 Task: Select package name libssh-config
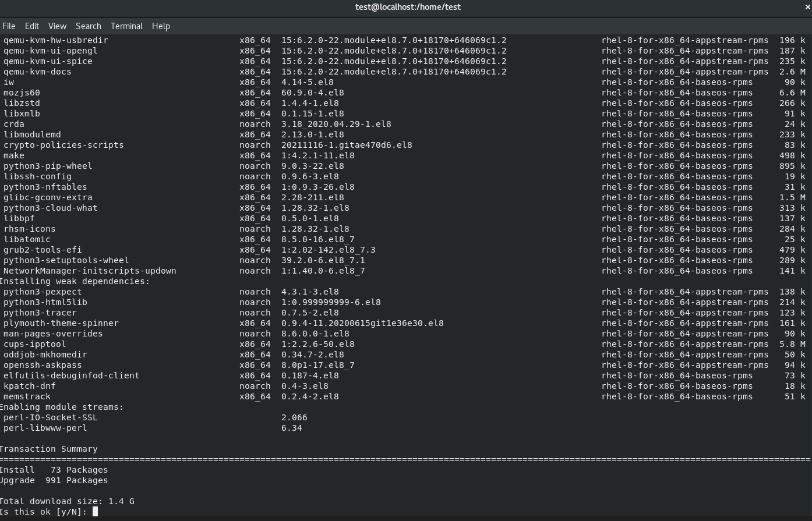tap(37, 176)
